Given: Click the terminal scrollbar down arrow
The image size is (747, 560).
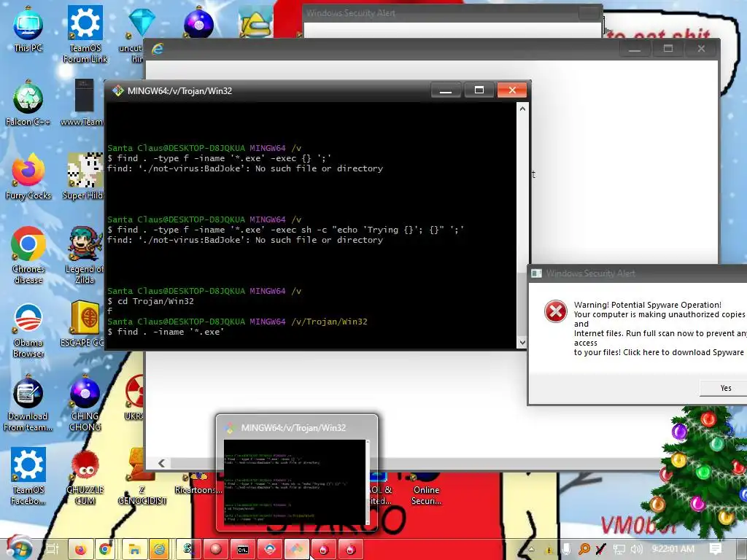Looking at the screenshot, I should click(x=522, y=342).
